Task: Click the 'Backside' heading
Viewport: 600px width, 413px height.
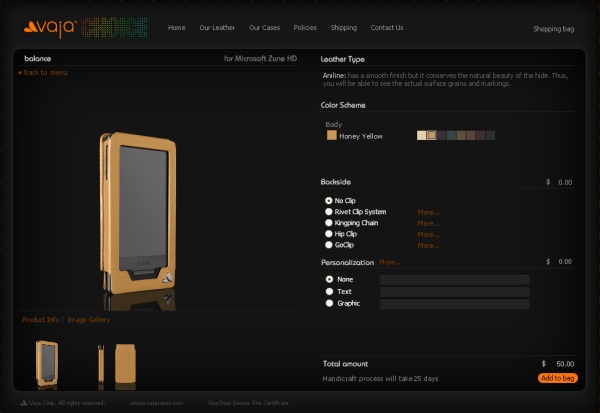Action: (336, 182)
